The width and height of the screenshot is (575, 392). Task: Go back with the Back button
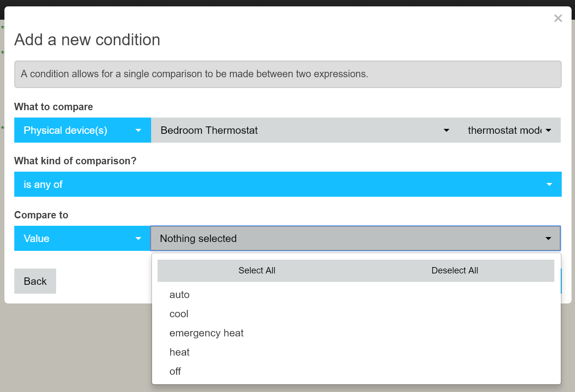coord(35,281)
